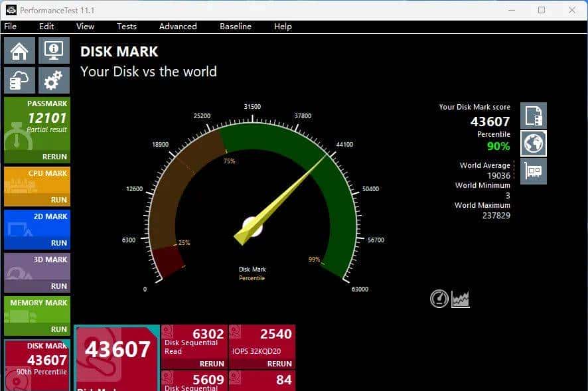Click the 12101 PassMark score
Screen dimensions: 588x391
click(47, 118)
